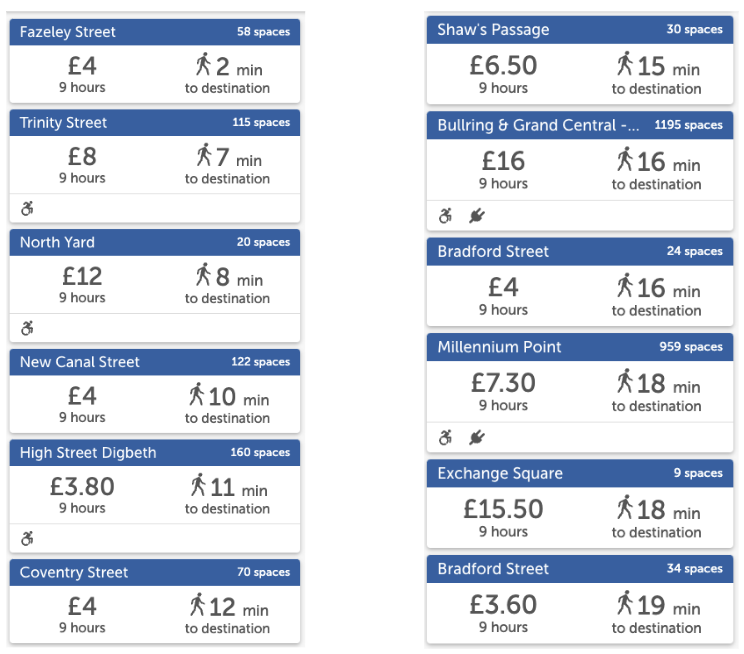Click EV charging plug icon under Millennium Point

click(x=476, y=437)
